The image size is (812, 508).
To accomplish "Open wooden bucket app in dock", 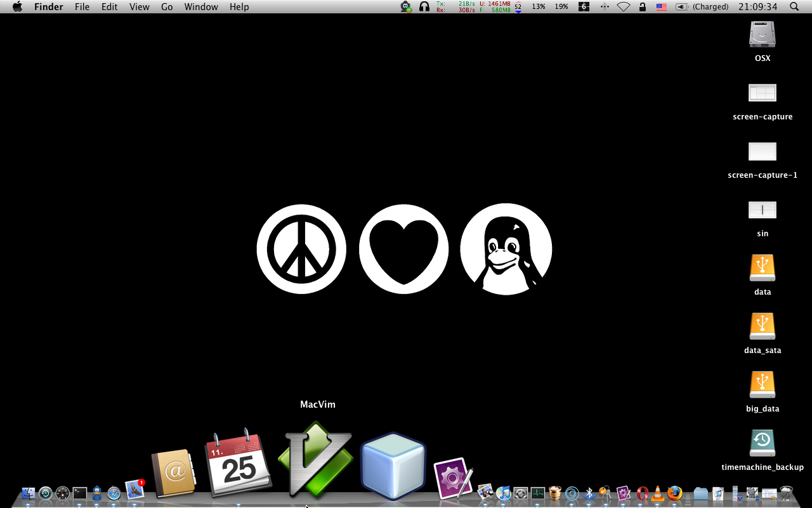I will 555,493.
